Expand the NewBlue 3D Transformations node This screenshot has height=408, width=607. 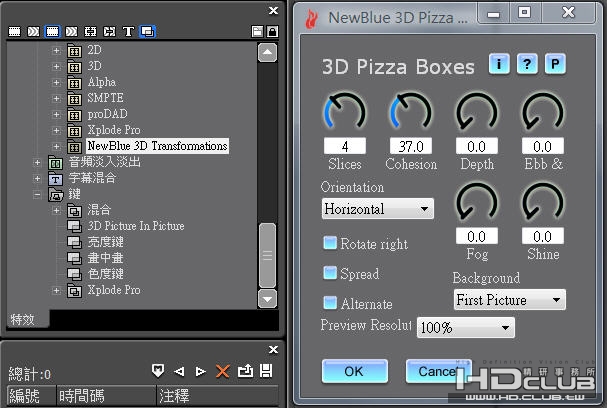click(56, 147)
